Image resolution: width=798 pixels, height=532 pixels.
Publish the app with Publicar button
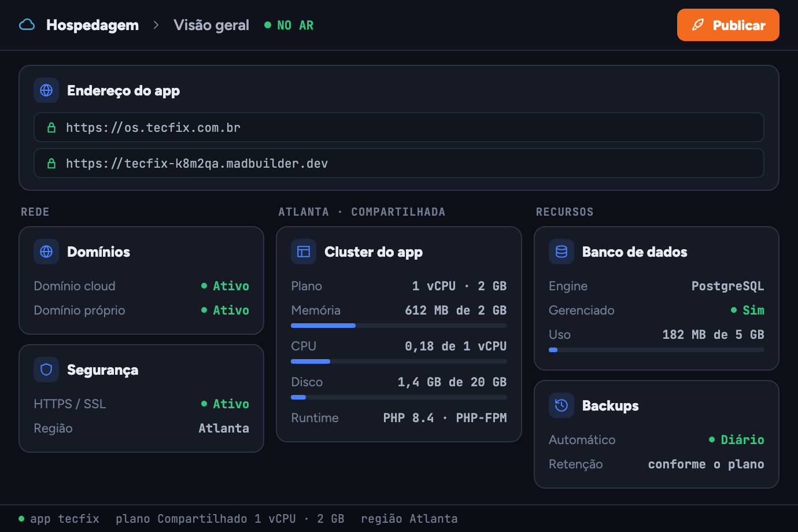[728, 25]
